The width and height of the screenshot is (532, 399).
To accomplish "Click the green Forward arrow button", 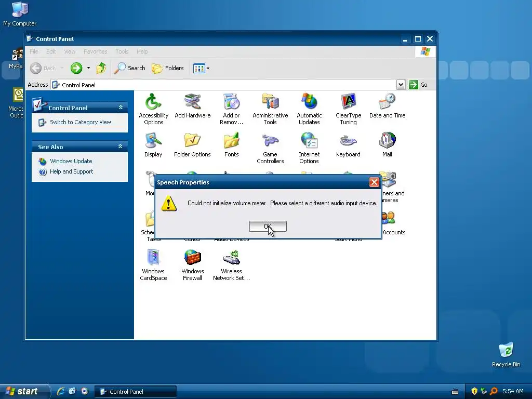I will pyautogui.click(x=76, y=68).
